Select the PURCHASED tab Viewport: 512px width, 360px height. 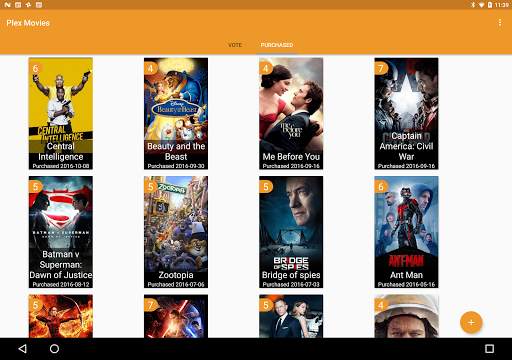pyautogui.click(x=277, y=45)
